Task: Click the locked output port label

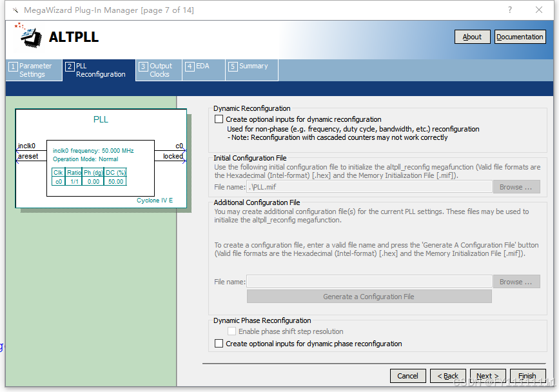Action: click(173, 156)
